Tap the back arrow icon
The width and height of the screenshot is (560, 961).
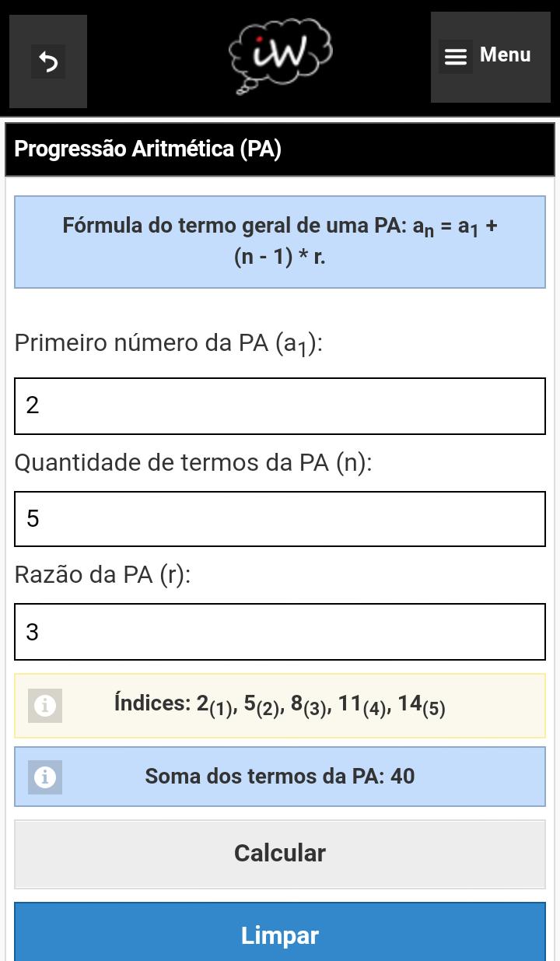click(48, 61)
